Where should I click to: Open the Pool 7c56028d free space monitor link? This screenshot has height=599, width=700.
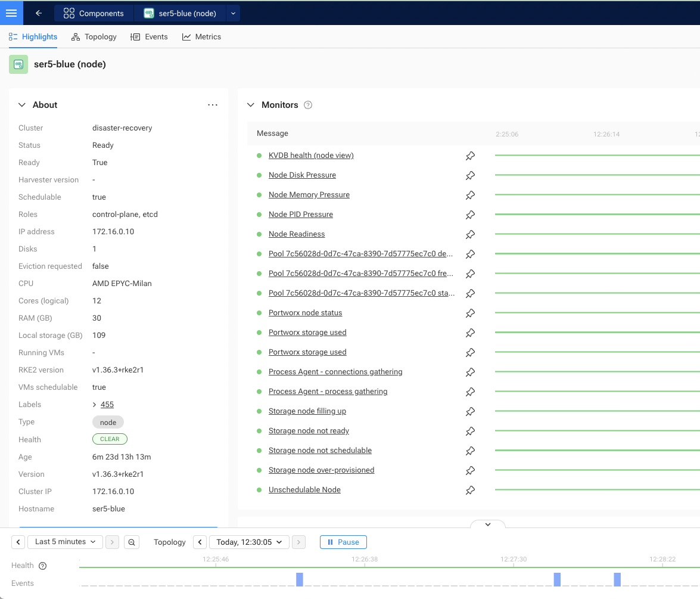[x=360, y=274]
